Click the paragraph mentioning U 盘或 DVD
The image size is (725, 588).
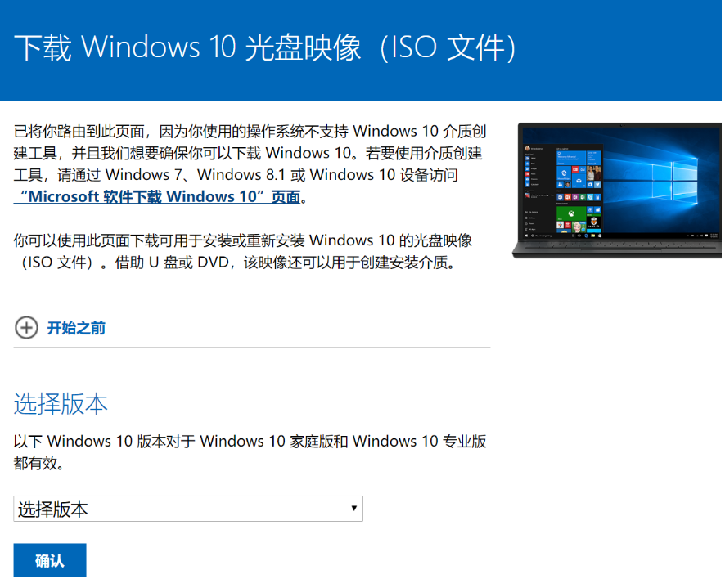[x=243, y=251]
